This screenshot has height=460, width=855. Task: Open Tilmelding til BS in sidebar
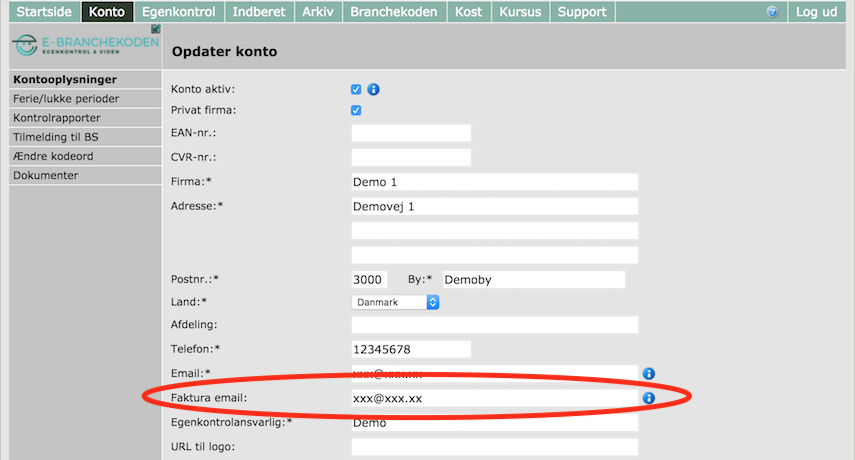tap(86, 137)
